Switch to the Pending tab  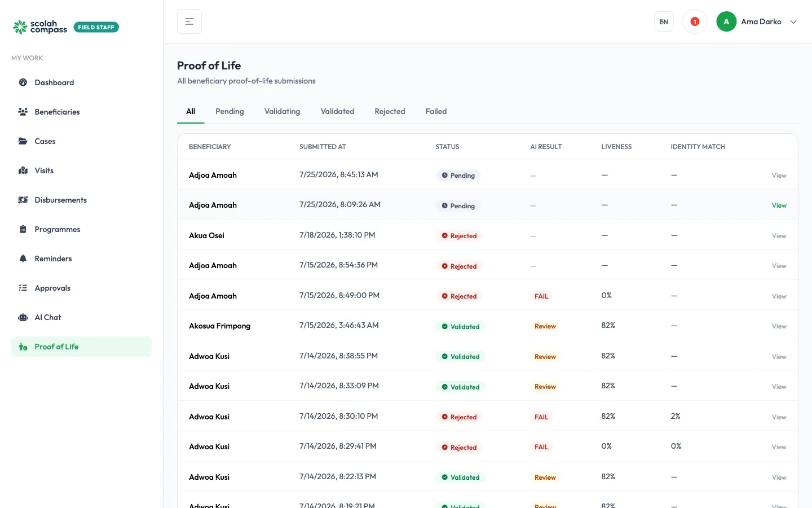click(230, 111)
